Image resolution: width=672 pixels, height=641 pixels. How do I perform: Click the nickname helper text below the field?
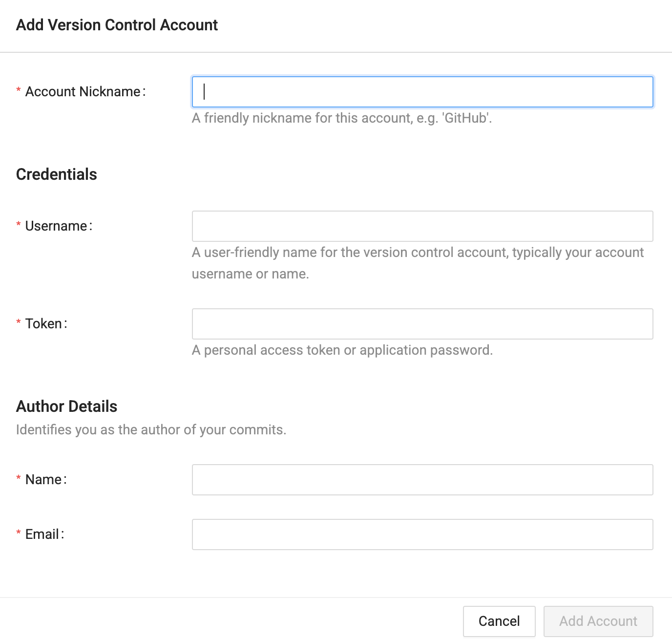(341, 118)
